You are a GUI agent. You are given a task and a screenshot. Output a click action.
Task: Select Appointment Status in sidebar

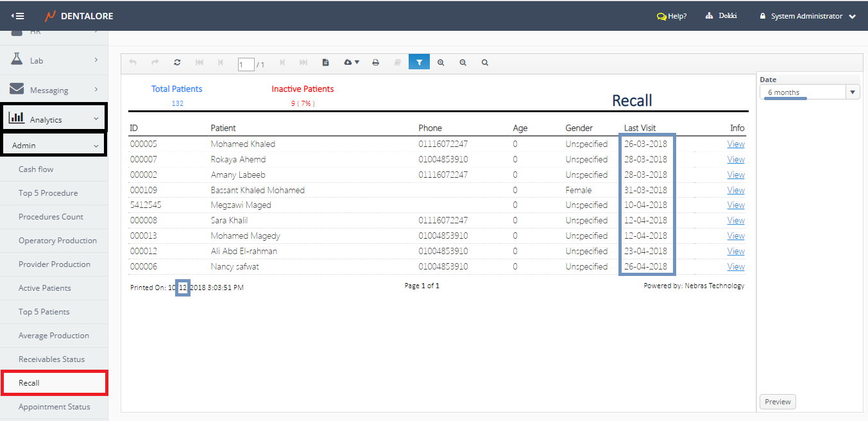(54, 407)
